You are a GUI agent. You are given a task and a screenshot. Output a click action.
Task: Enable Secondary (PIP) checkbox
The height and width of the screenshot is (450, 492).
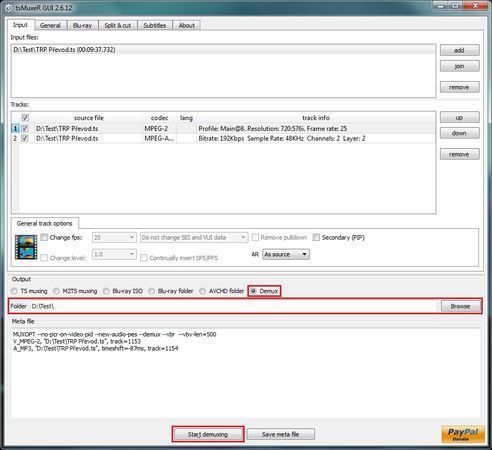pyautogui.click(x=316, y=237)
